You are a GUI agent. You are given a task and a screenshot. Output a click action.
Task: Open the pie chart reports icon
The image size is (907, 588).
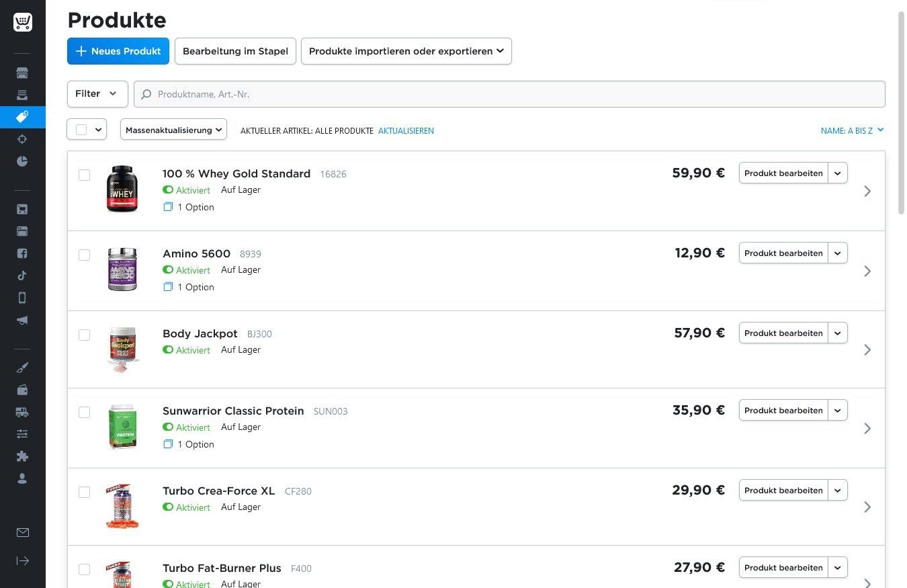coord(22,161)
